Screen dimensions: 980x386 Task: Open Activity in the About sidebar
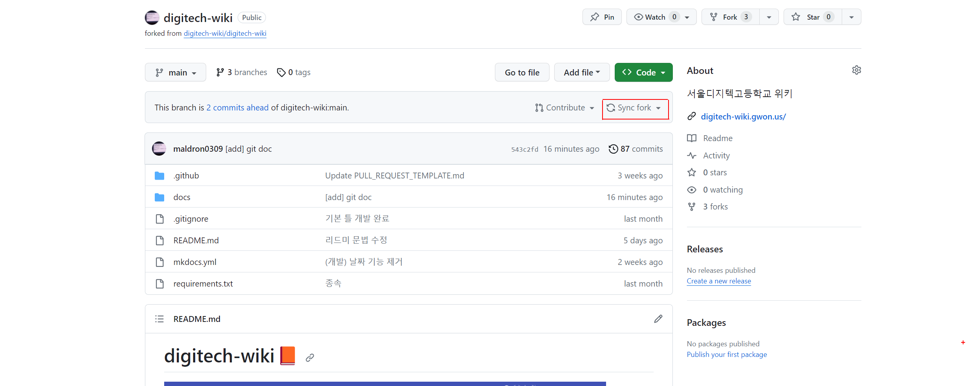[x=716, y=156]
